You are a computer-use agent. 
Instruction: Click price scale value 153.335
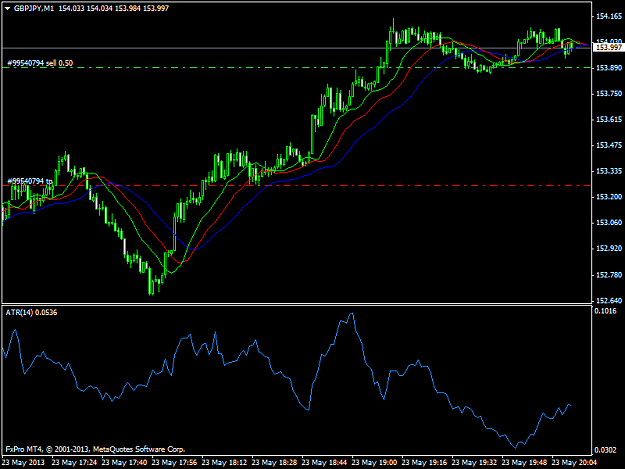(609, 171)
